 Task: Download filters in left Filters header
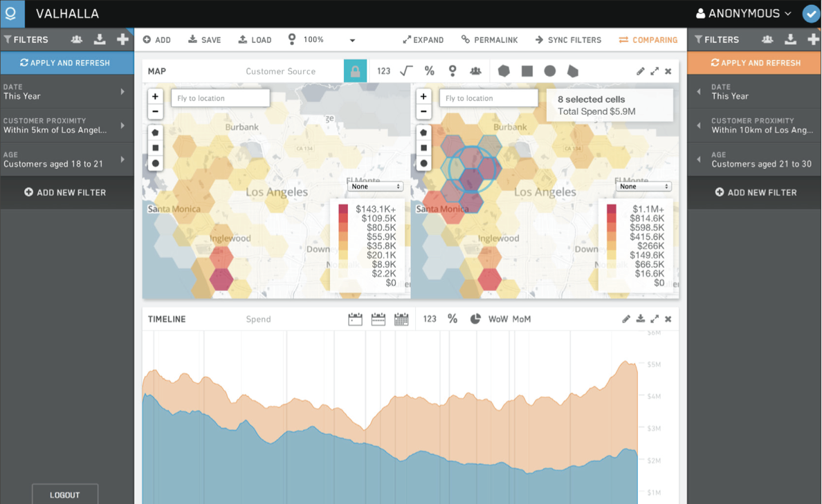100,39
